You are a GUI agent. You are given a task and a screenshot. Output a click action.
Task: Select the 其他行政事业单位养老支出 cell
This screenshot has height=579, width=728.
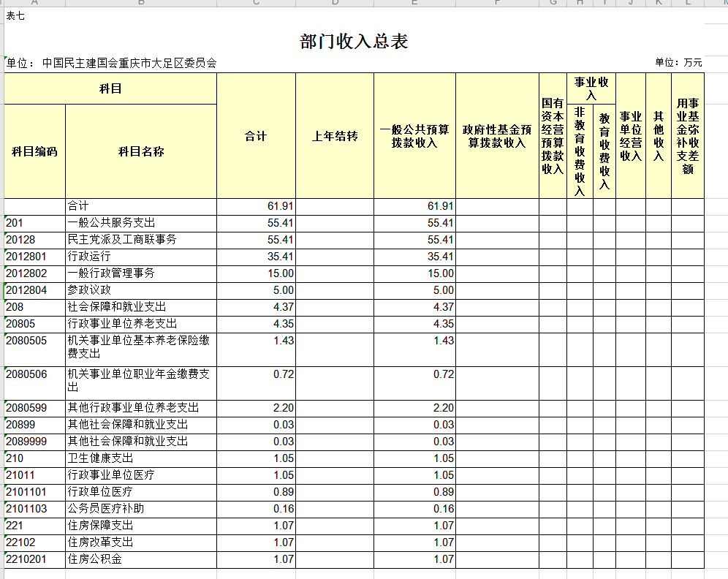click(x=141, y=408)
